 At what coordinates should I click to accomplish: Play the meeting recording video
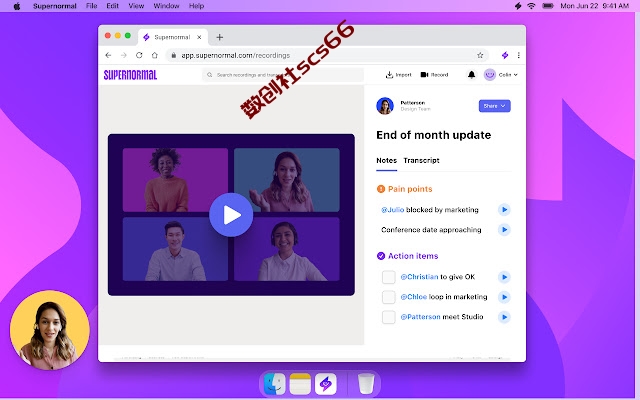pyautogui.click(x=231, y=215)
